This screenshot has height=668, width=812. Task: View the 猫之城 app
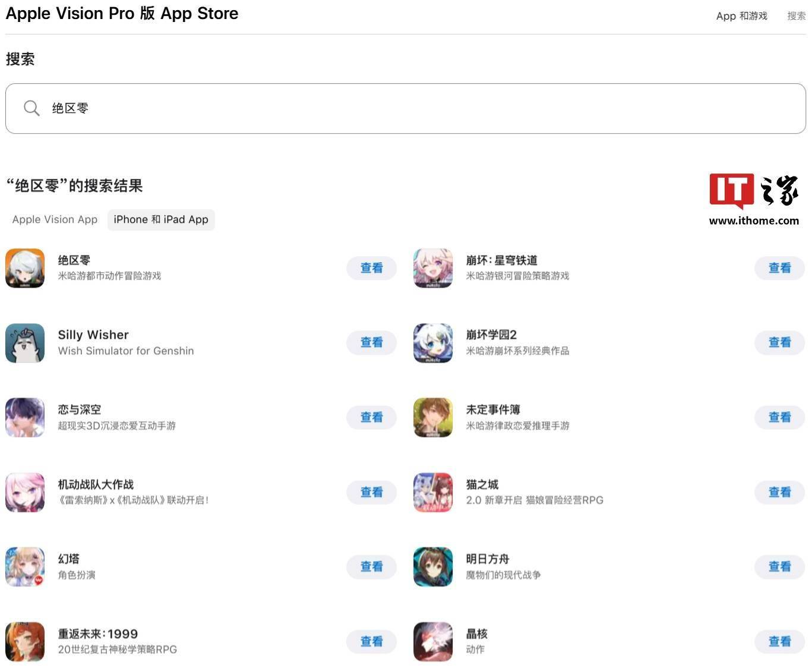click(x=780, y=492)
